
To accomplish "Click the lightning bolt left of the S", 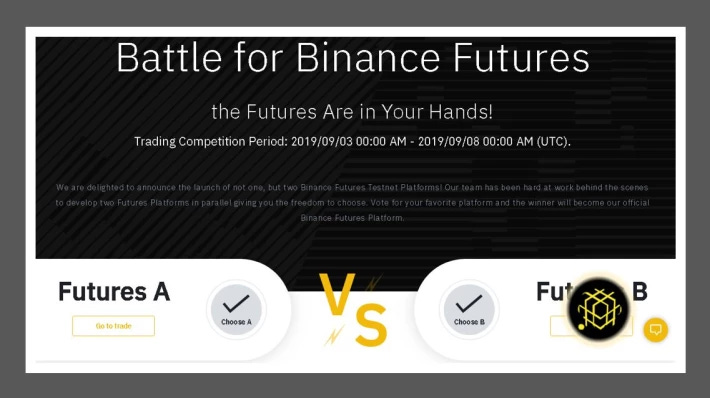I will click(x=335, y=336).
